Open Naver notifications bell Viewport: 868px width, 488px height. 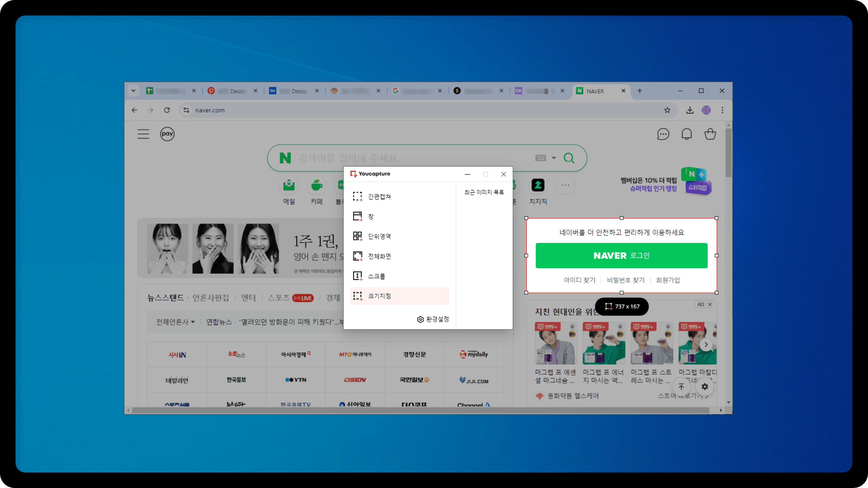pyautogui.click(x=686, y=134)
